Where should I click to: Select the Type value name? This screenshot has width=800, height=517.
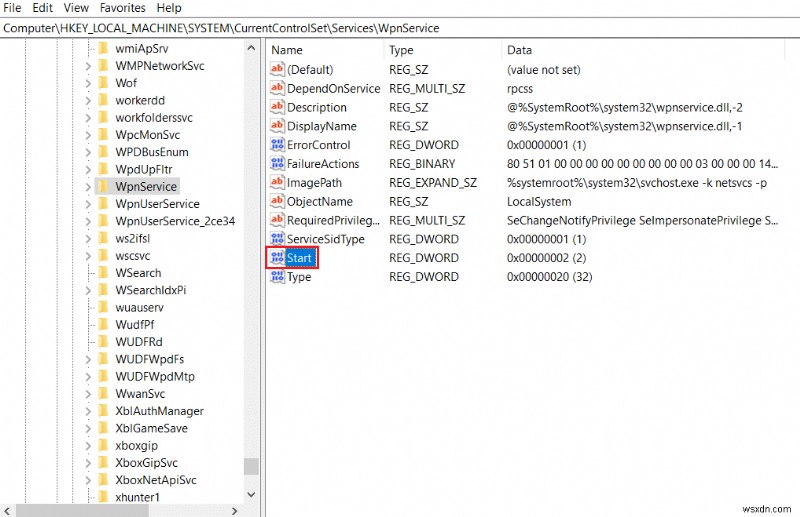299,277
